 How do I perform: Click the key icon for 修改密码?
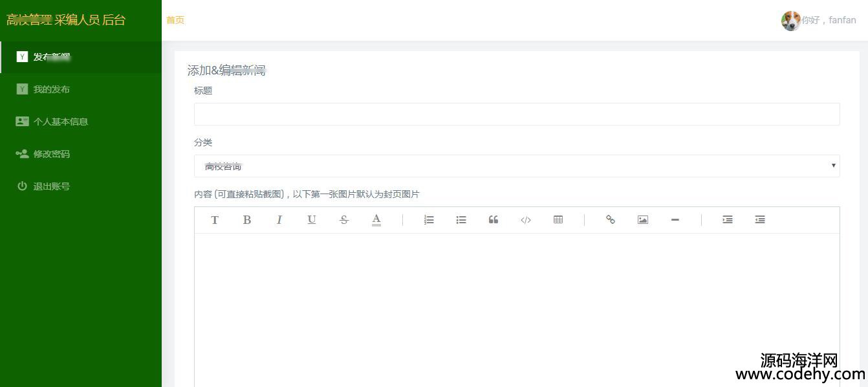coord(22,154)
